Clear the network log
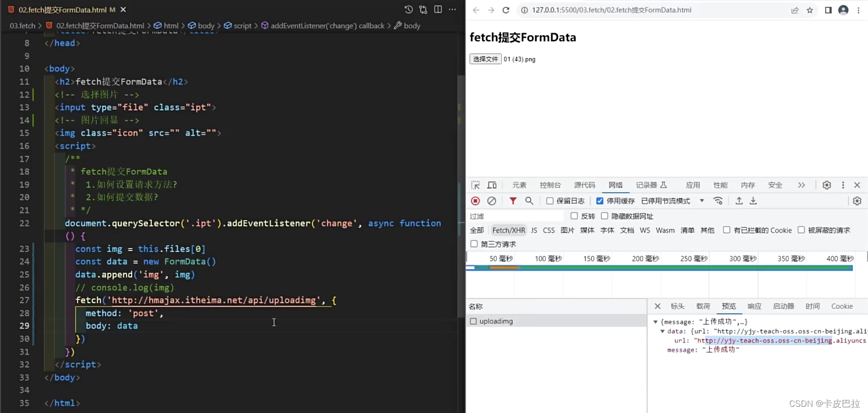 491,201
